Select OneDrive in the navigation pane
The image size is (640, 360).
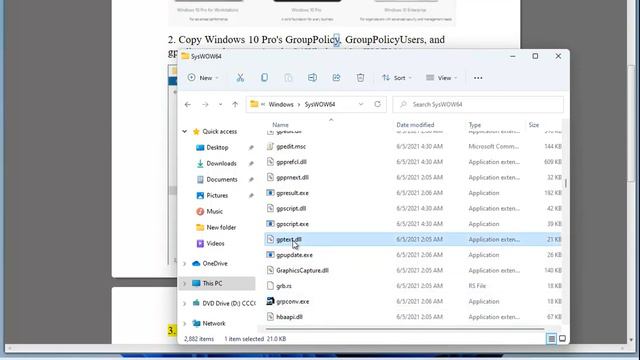[215, 263]
